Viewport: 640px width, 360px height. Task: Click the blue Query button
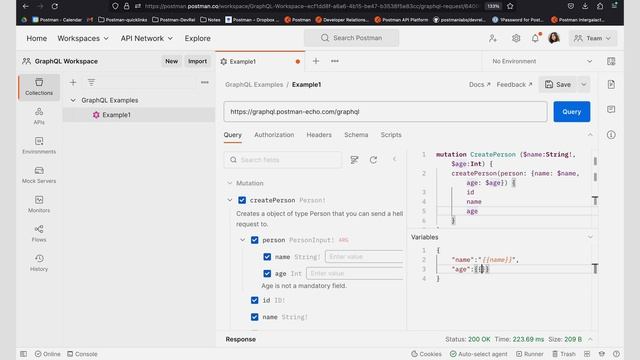[571, 111]
